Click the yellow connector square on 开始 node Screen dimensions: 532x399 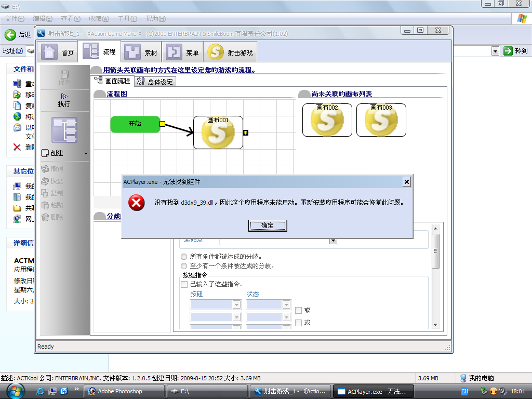(x=162, y=124)
